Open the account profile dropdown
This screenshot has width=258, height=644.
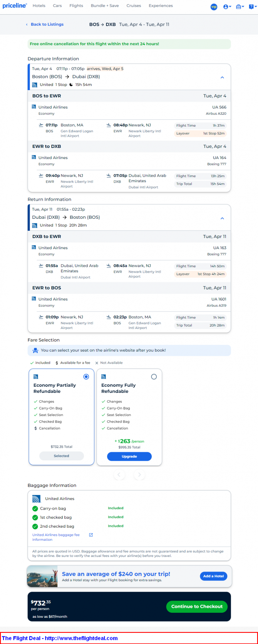tap(227, 7)
